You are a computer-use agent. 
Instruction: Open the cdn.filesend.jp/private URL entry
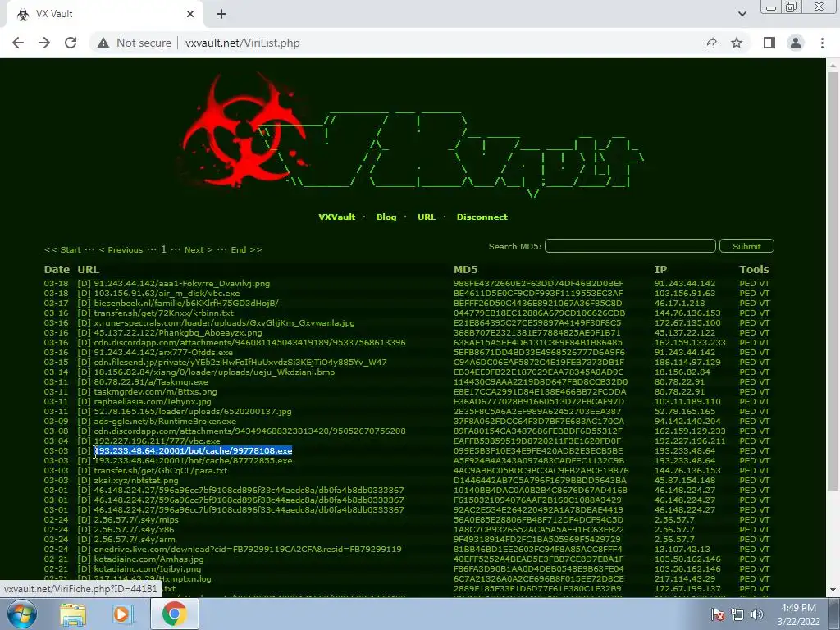pos(240,362)
